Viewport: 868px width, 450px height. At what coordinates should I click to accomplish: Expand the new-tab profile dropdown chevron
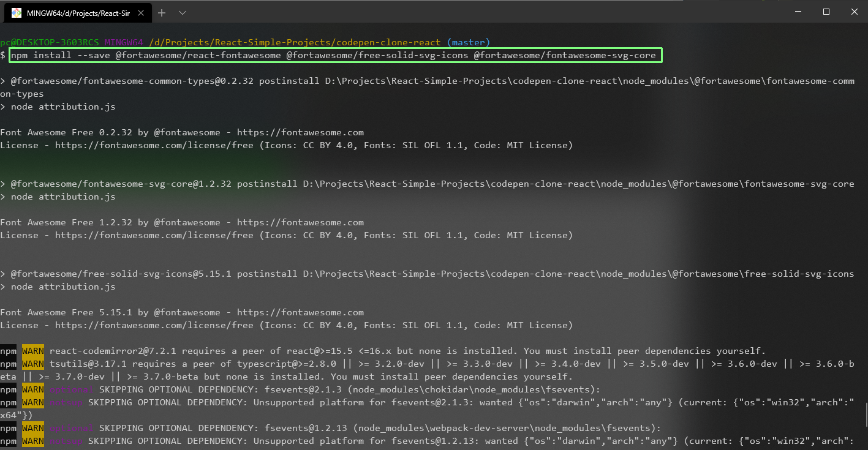[x=183, y=13]
